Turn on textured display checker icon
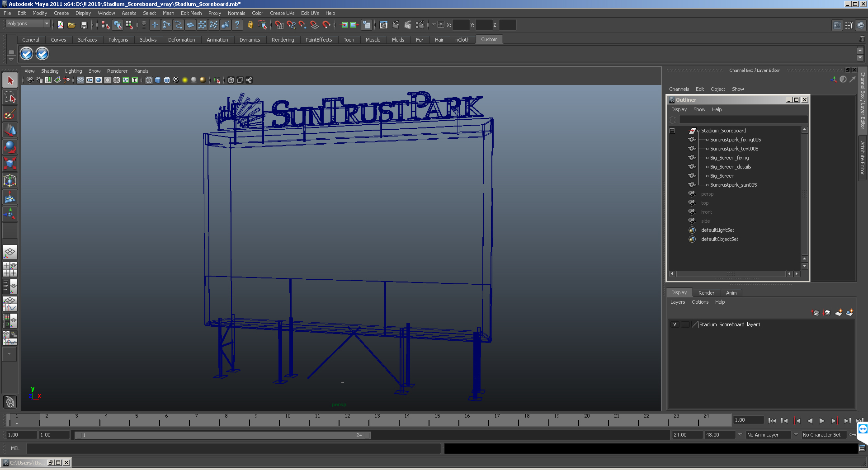 176,80
